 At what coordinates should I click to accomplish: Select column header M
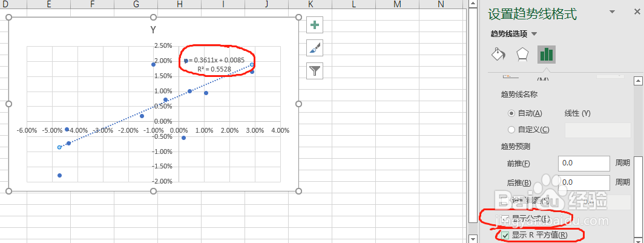click(397, 4)
